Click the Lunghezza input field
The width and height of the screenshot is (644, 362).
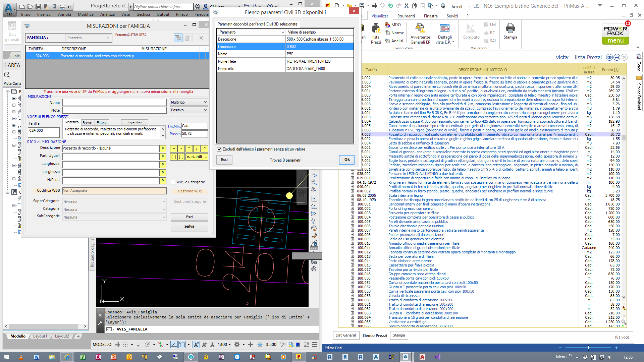(x=110, y=165)
